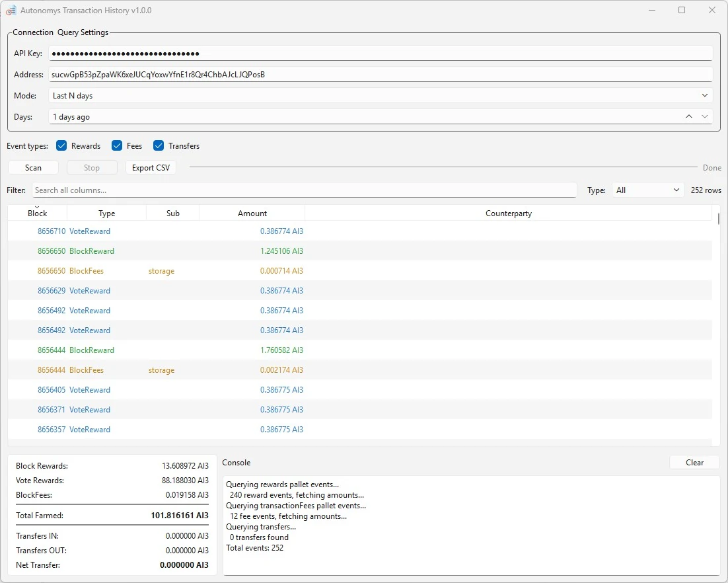This screenshot has width=728, height=583.
Task: Open the Mode dropdown showing Last N days
Action: pyautogui.click(x=381, y=95)
